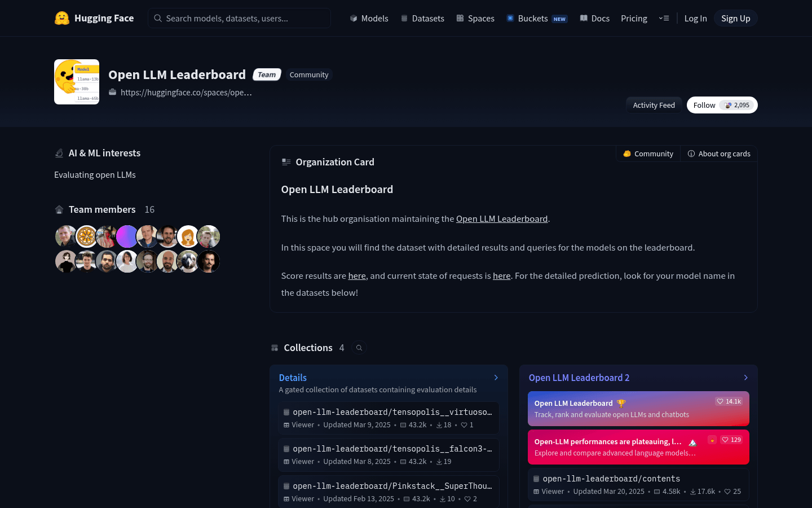Click Viewer on the Pinkstack__SuperThou row

tap(299, 499)
